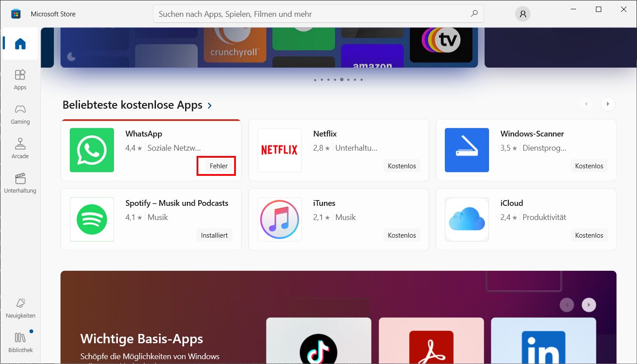Click Kostenlos button for iCloud
Image resolution: width=637 pixels, height=364 pixels.
click(x=589, y=235)
